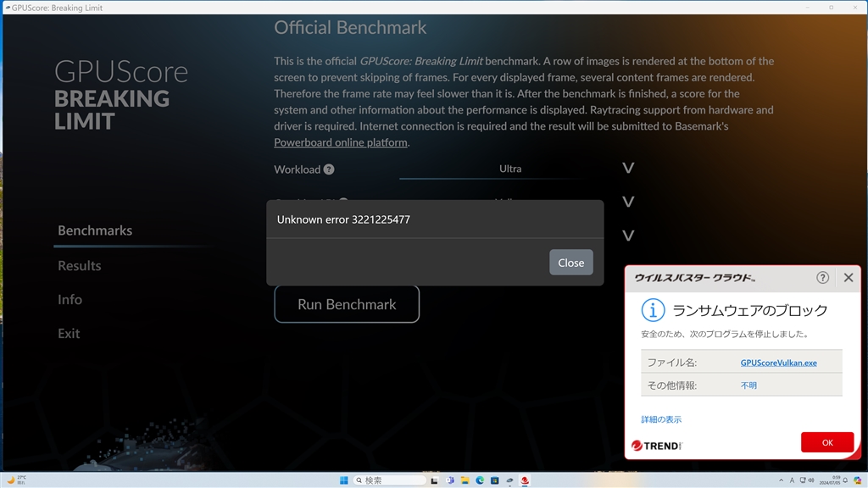Select the Benchmarks menu item
This screenshot has width=868, height=488.
pyautogui.click(x=95, y=230)
